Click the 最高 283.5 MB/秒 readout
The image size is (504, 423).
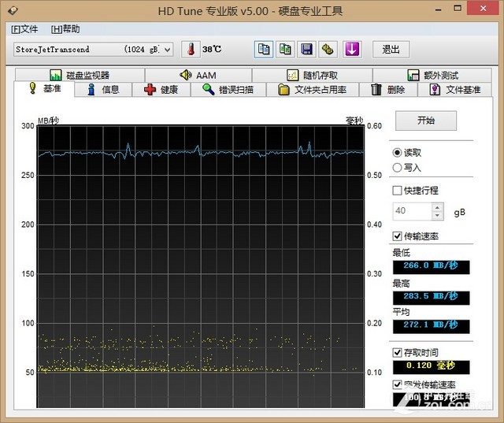(431, 298)
